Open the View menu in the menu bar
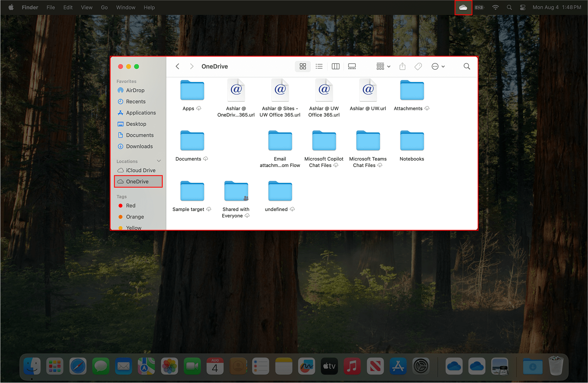 pyautogui.click(x=86, y=7)
